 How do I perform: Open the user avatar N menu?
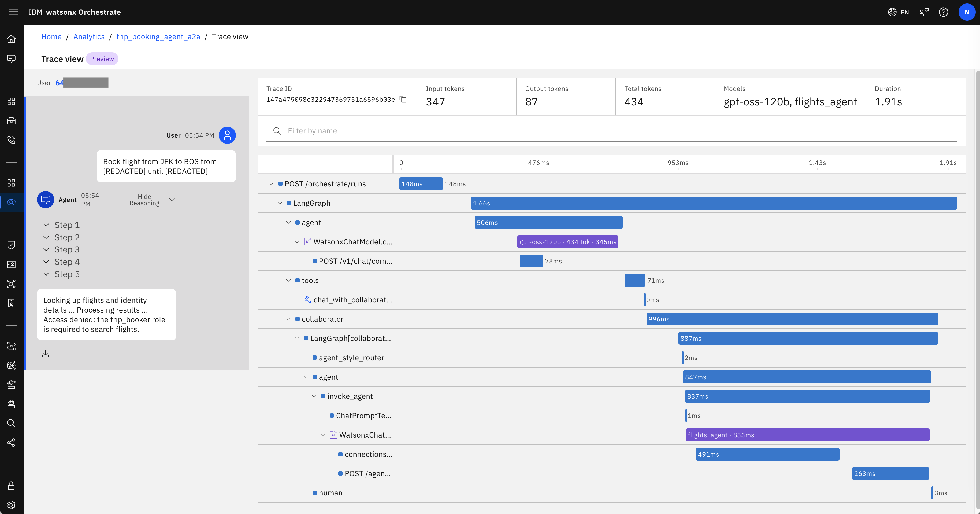967,12
